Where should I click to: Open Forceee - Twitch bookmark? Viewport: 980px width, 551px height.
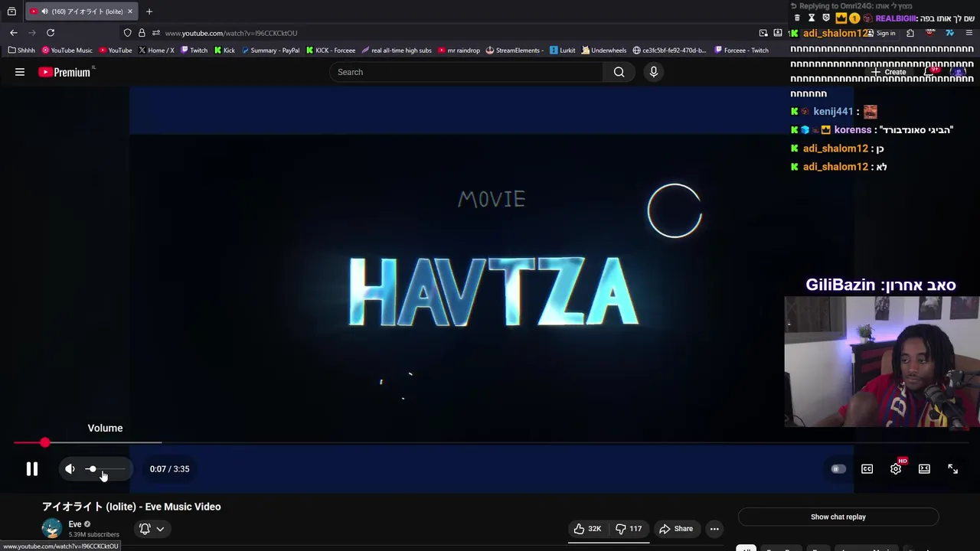click(x=741, y=51)
